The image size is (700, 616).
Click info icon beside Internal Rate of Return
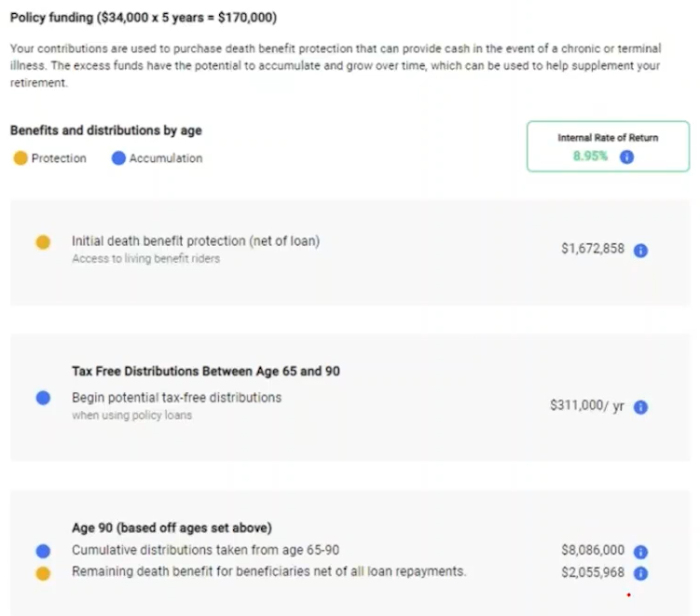coord(626,157)
